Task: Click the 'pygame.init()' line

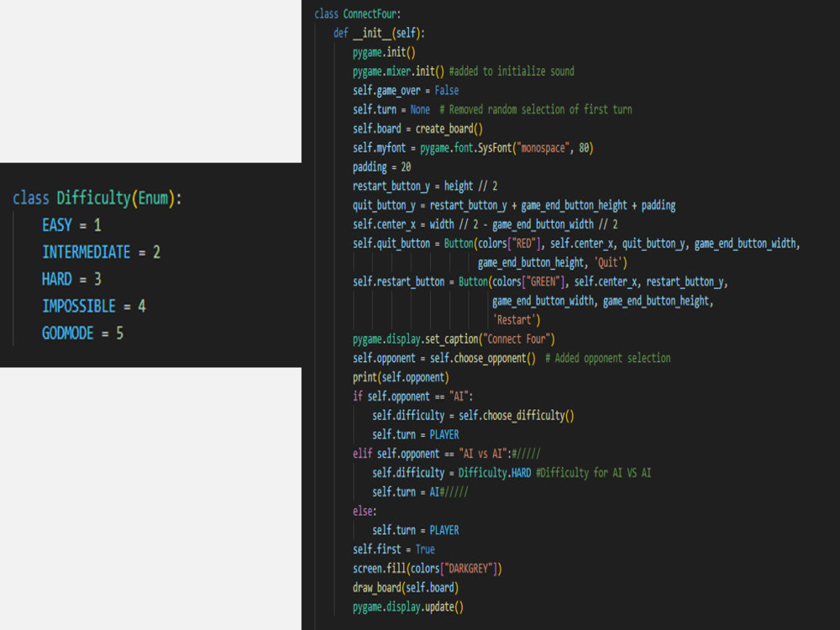Action: (x=384, y=52)
